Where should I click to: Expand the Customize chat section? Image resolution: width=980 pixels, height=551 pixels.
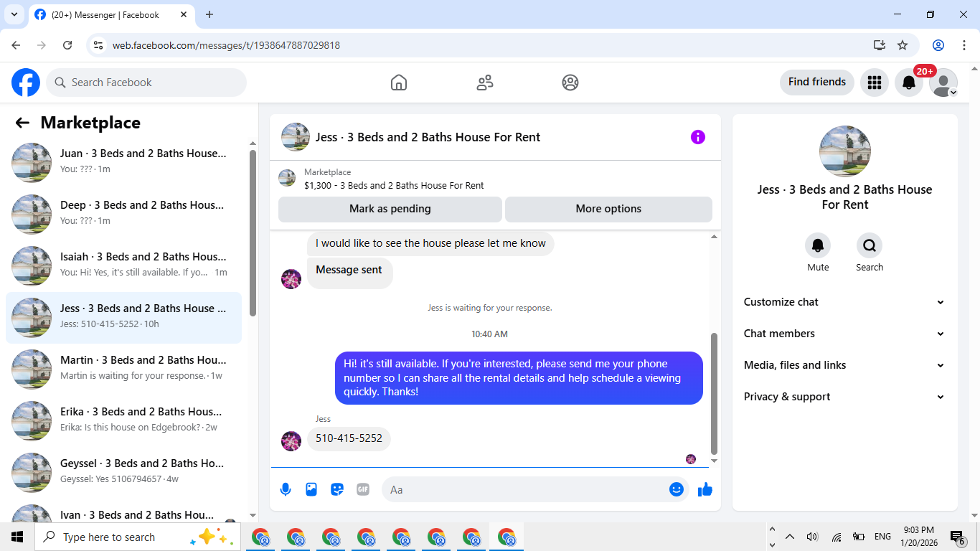coord(845,302)
